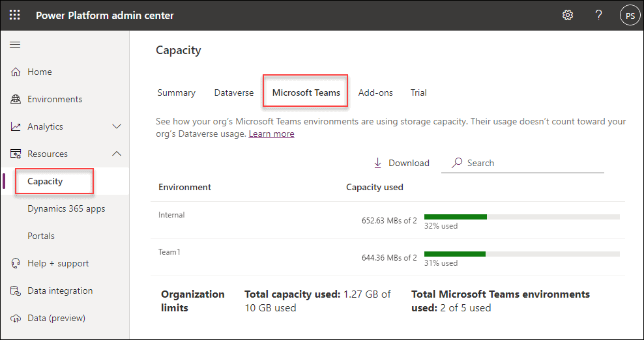Click the Help + support headset icon
Viewport: 644px width, 340px height.
(16, 263)
